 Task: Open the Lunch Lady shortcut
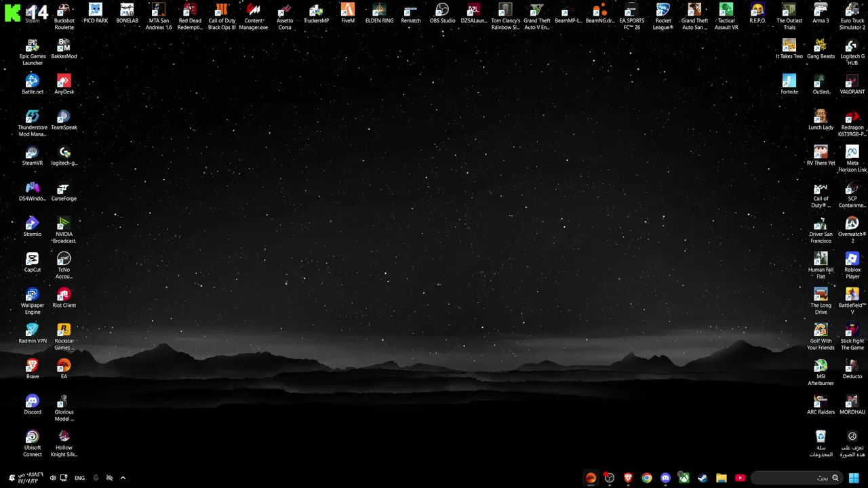click(821, 120)
